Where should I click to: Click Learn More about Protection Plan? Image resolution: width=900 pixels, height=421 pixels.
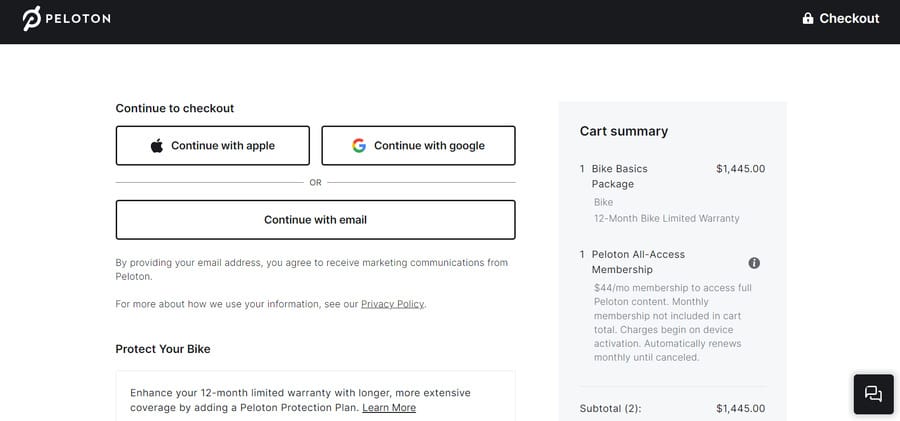pos(389,408)
